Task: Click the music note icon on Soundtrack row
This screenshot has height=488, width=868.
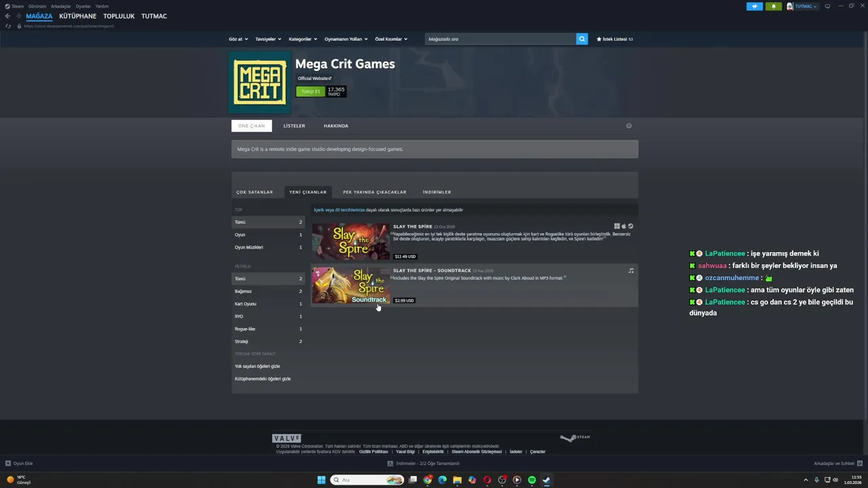Action: pos(631,270)
